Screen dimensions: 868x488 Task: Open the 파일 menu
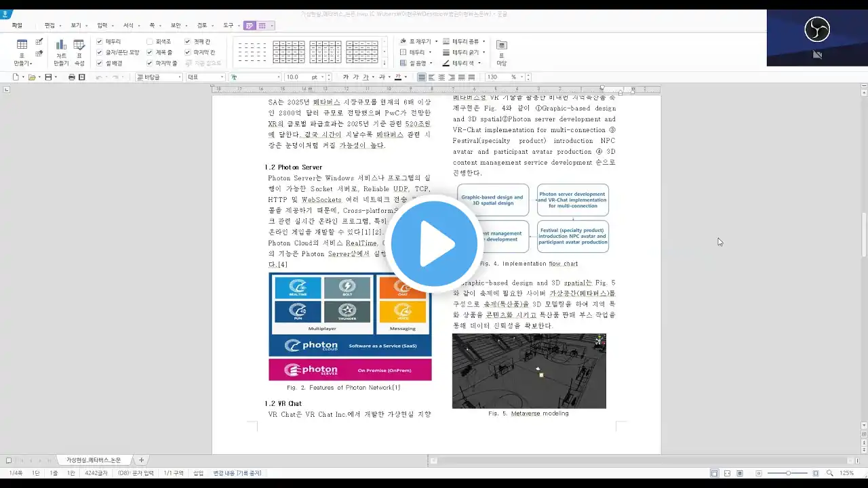(17, 26)
